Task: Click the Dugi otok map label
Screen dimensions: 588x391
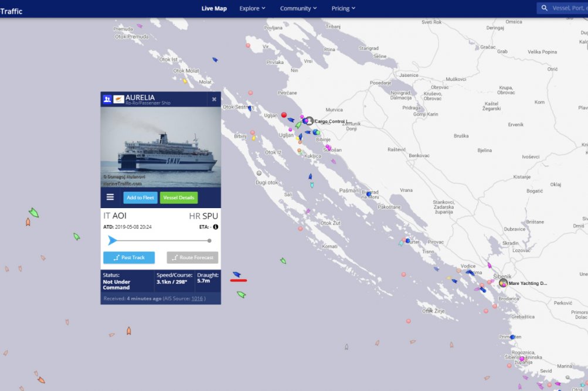Action: pos(267,182)
